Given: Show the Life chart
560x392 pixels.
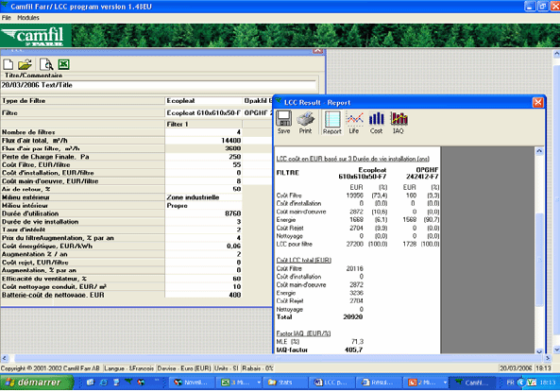Looking at the screenshot, I should tap(354, 123).
